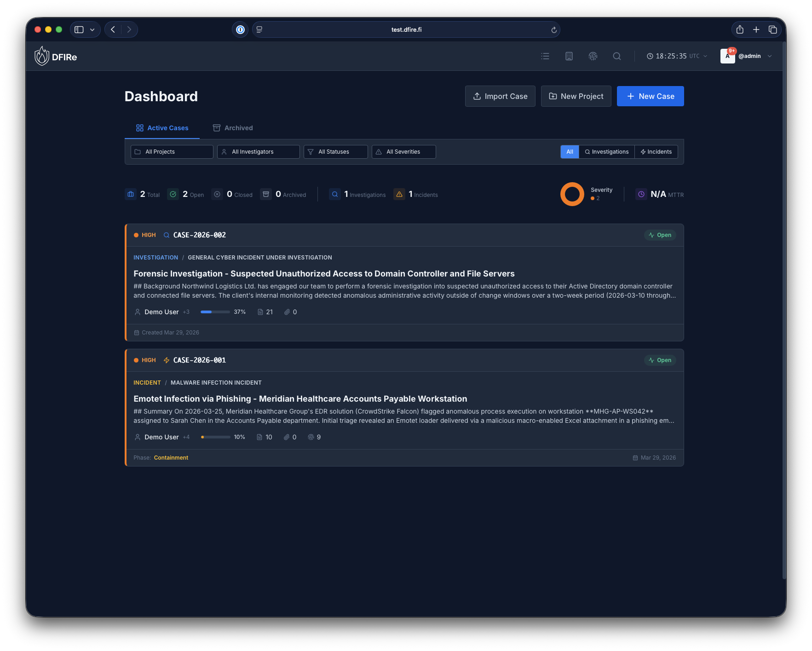This screenshot has width=812, height=651.
Task: Open case ID CASE-2026-001
Action: coord(200,360)
